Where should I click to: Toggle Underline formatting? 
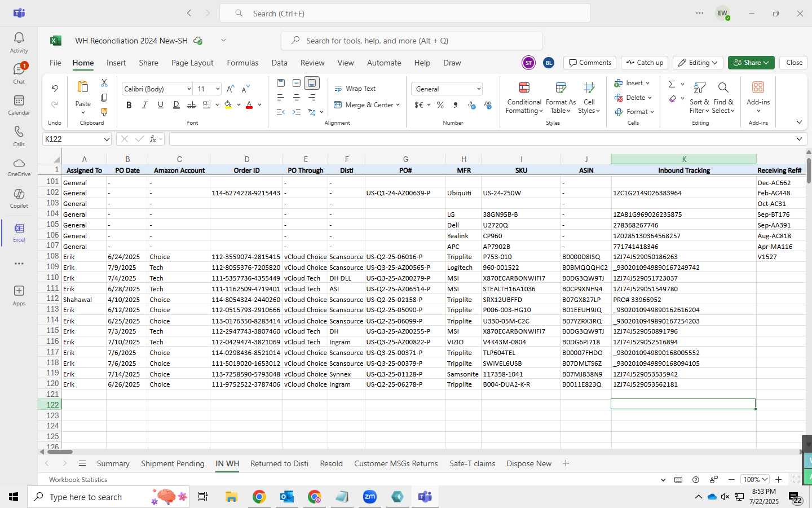(x=161, y=105)
